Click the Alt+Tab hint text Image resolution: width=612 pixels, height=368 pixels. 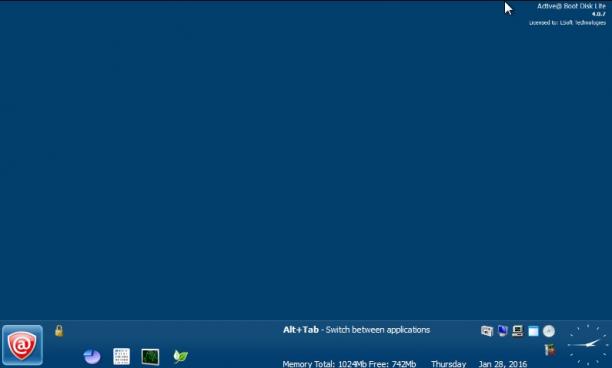pyautogui.click(x=356, y=330)
